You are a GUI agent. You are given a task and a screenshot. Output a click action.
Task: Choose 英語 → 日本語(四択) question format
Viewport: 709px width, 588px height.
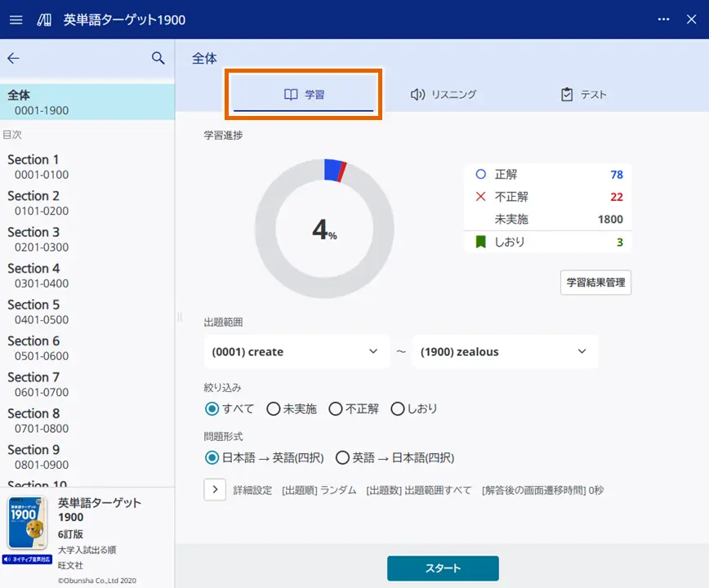342,458
